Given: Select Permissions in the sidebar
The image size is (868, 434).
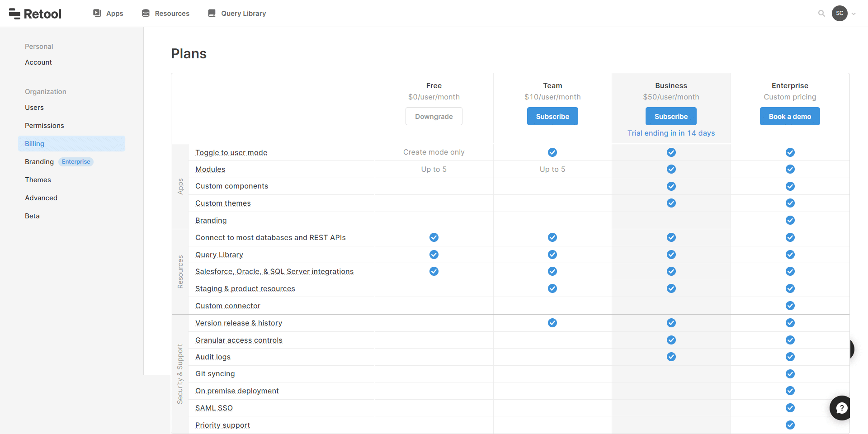Looking at the screenshot, I should point(44,126).
